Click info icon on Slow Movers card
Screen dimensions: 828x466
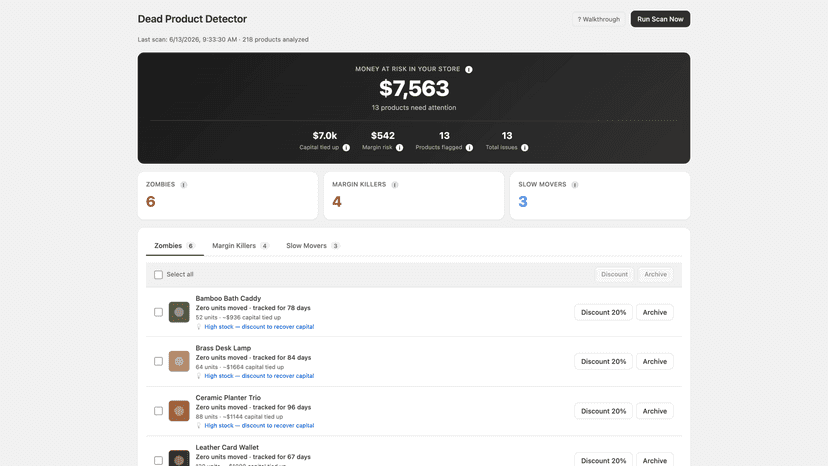tap(575, 185)
